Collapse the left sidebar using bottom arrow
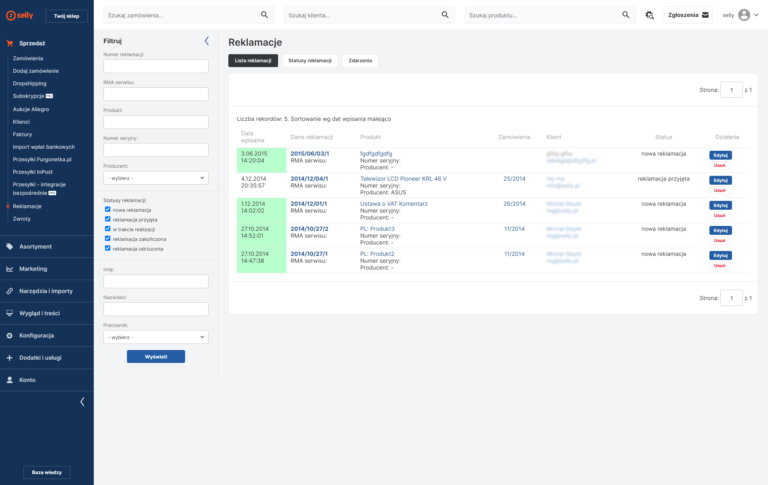768x485 pixels. 82,401
